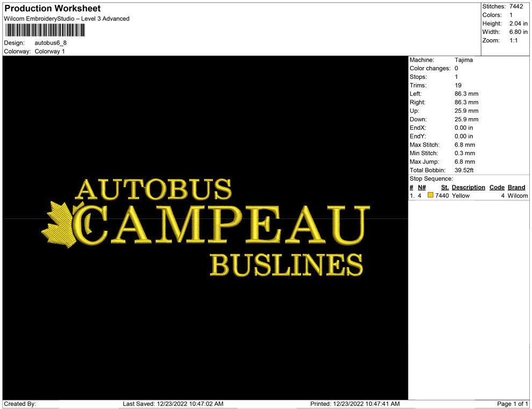Image resolution: width=532 pixels, height=409 pixels.
Task: Click the Page 1 of 1 indicator
Action: tap(513, 404)
